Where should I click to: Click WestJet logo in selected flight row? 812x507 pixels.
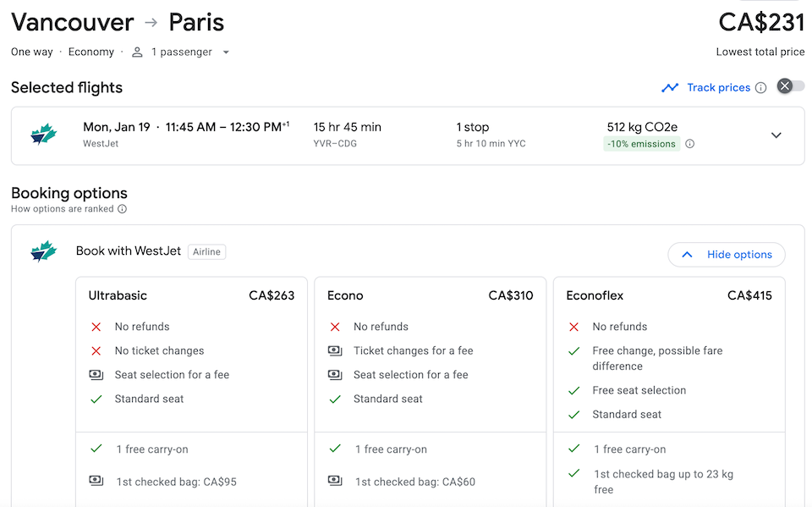tap(43, 135)
